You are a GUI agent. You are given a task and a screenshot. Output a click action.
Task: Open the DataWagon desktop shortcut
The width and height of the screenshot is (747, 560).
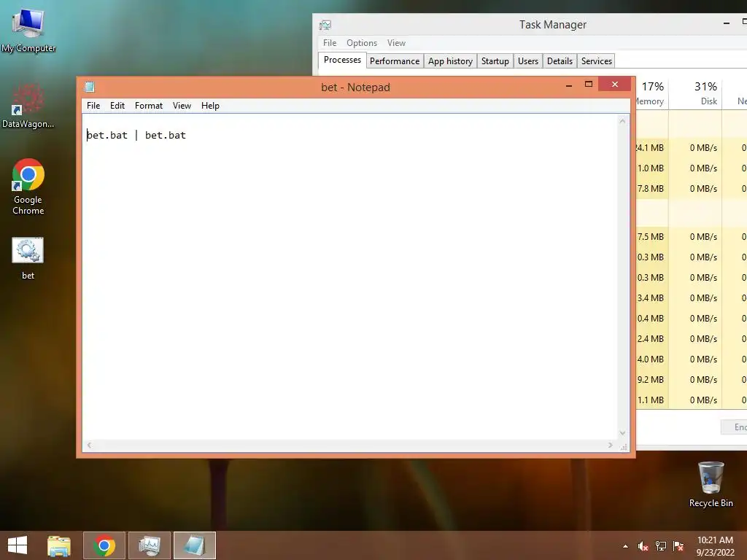(x=28, y=105)
